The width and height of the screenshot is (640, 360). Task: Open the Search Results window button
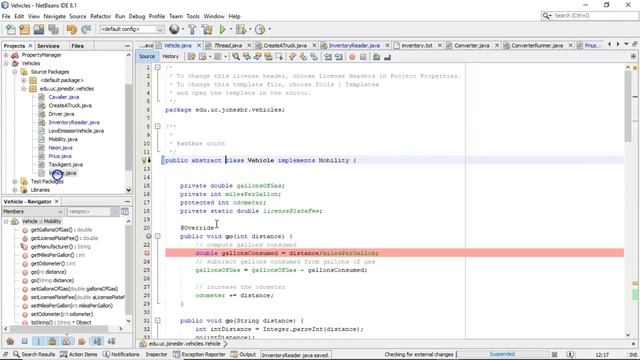(34, 354)
